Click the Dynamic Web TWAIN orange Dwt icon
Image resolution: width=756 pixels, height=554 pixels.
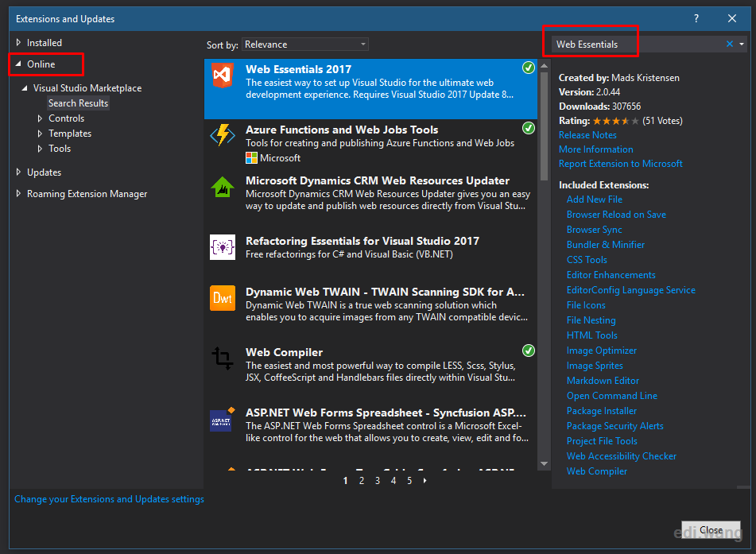[x=223, y=298]
